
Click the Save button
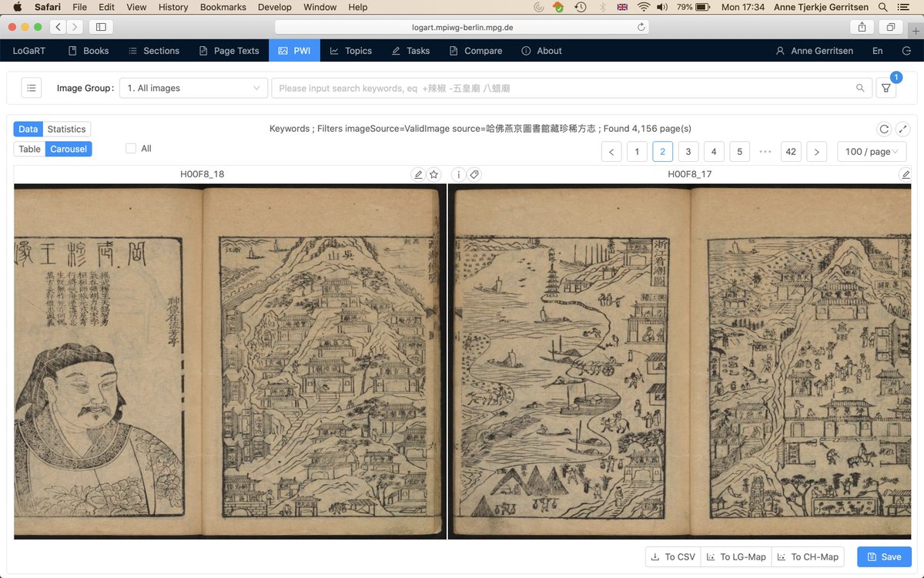884,556
